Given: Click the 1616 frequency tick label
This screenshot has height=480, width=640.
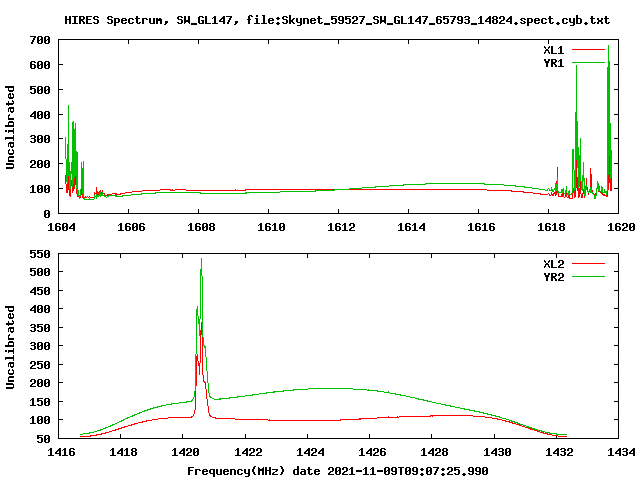Looking at the screenshot, I should 481,227.
